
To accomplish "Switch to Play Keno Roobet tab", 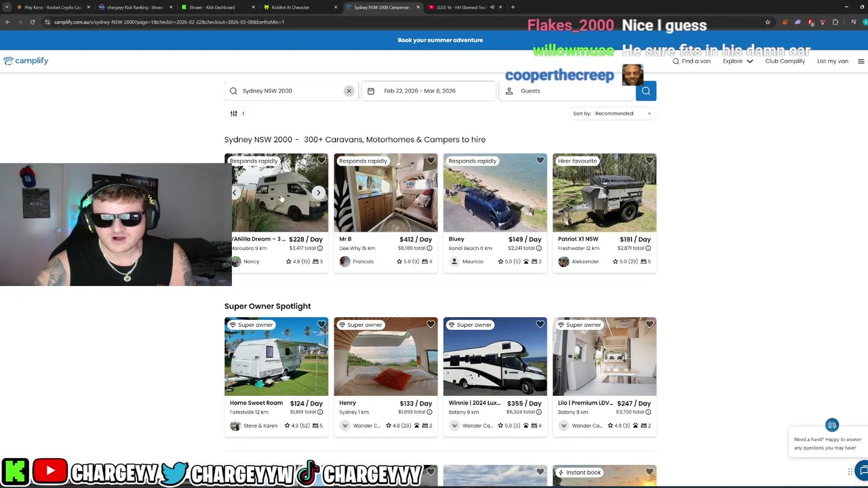I will pos(53,7).
